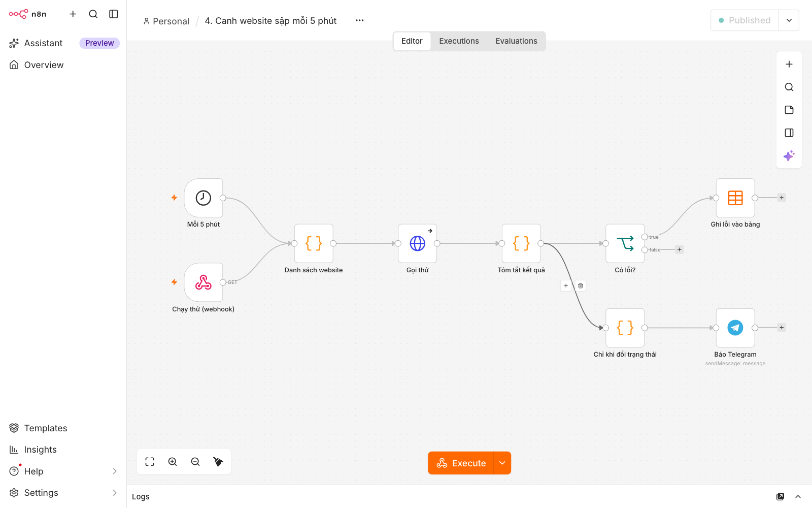Screen dimensions: 812x508
Task: Collapse the left sidebar
Action: coord(114,14)
